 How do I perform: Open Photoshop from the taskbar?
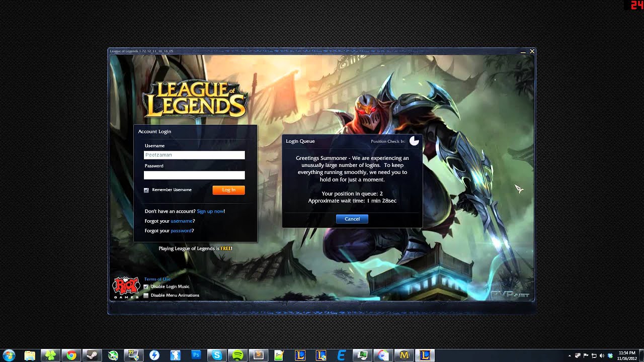(x=196, y=355)
